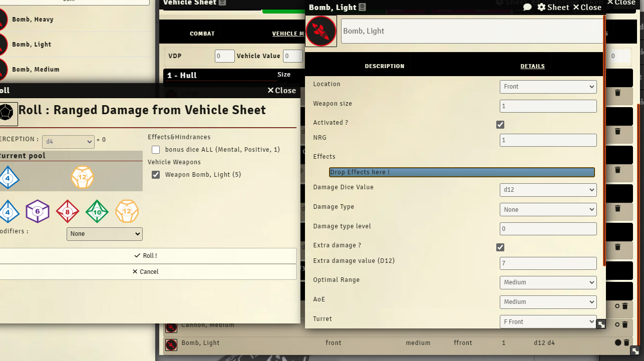The height and width of the screenshot is (361, 644).
Task: Click the Extra damage value (D12) field
Action: click(x=548, y=263)
